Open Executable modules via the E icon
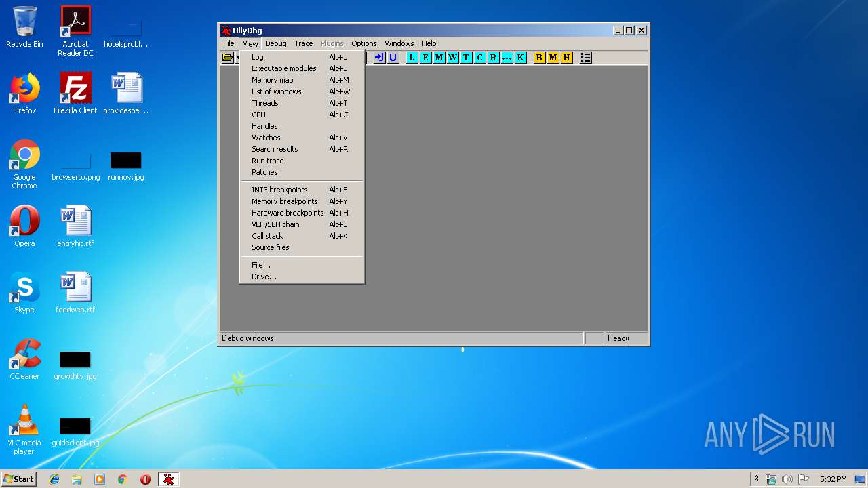 click(425, 58)
